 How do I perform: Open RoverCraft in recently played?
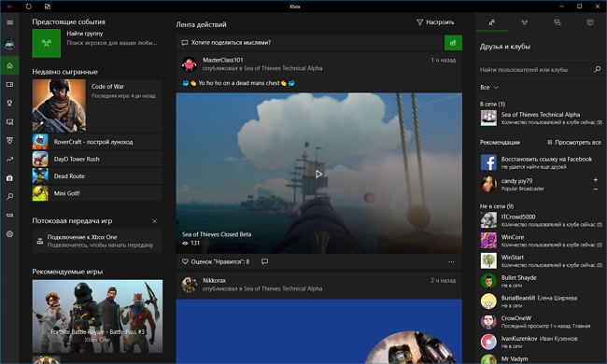pos(97,142)
